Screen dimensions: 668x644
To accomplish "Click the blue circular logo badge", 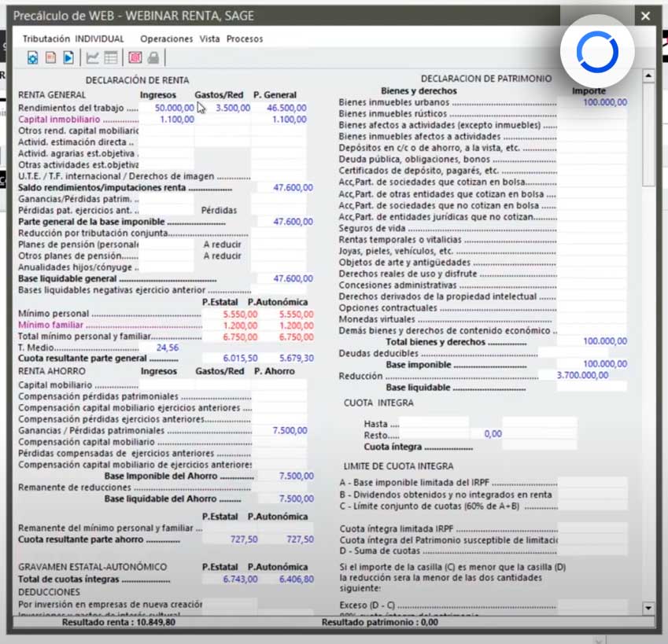I will (597, 51).
